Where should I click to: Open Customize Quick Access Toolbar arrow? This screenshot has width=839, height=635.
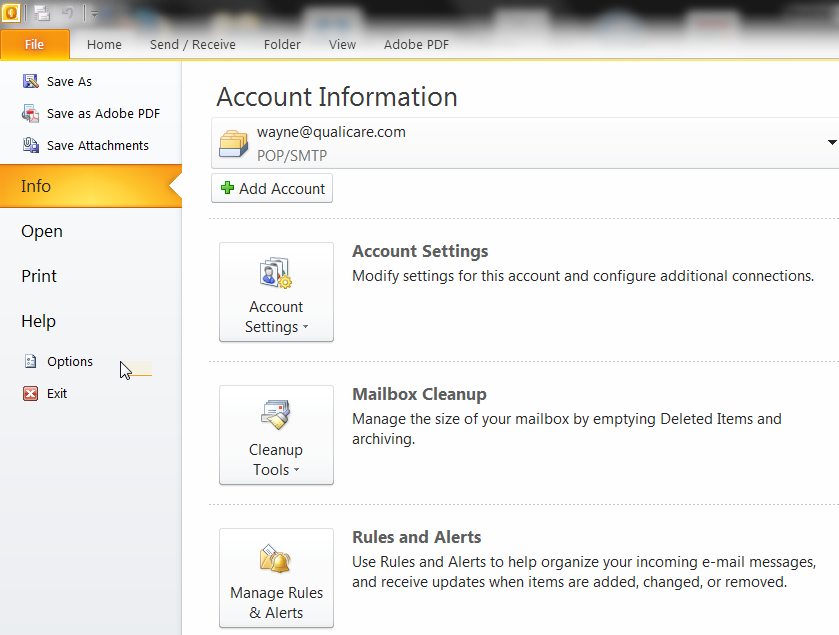(x=93, y=14)
